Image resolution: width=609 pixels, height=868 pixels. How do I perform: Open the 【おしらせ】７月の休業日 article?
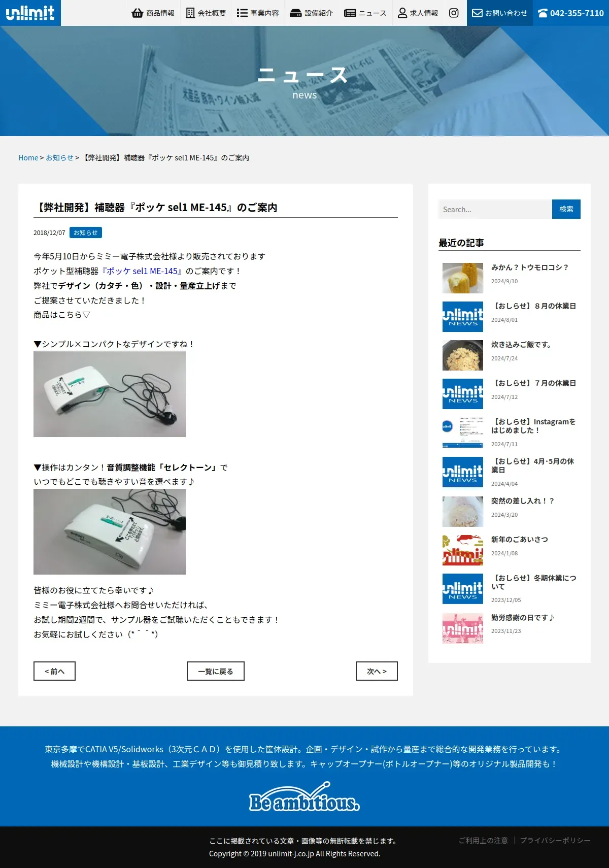534,383
